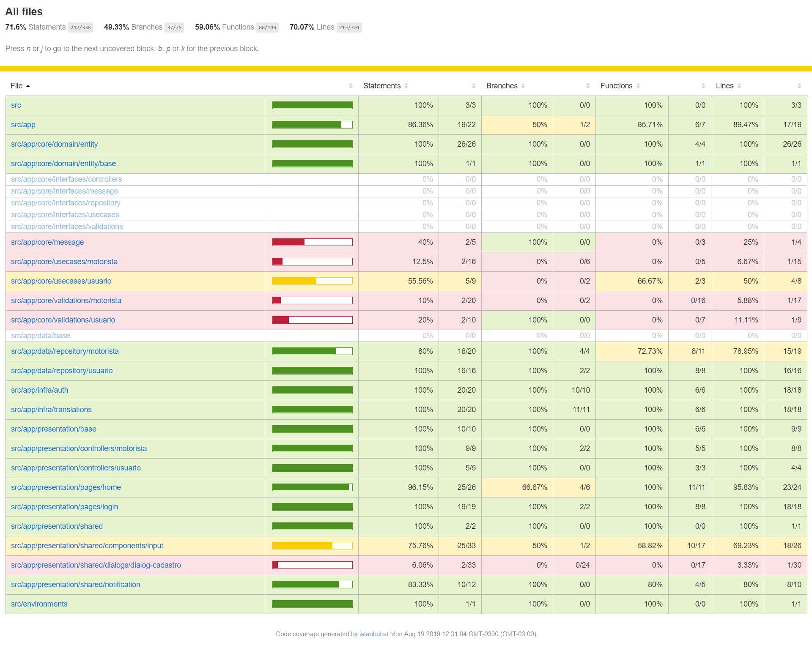The height and width of the screenshot is (645, 812).
Task: Click the sort icon beside Statements header
Action: [406, 86]
